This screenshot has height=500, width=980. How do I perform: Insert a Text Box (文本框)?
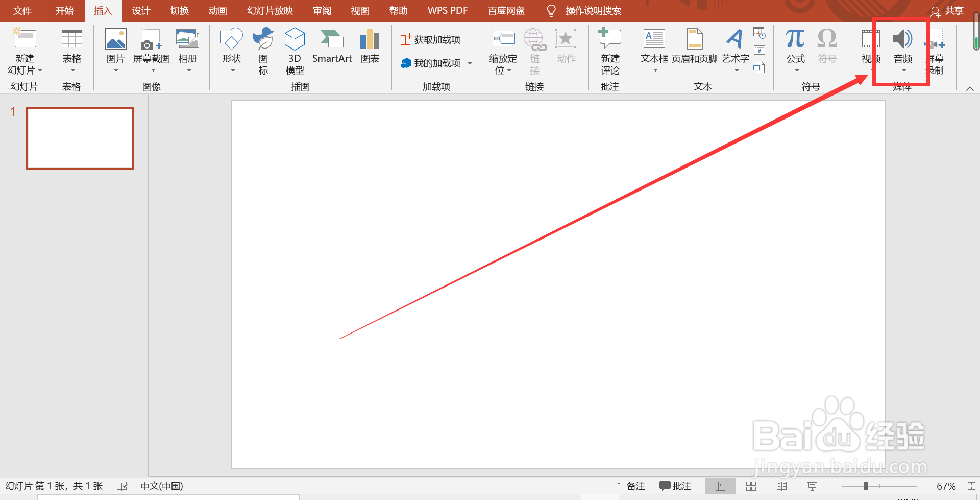coord(654,51)
